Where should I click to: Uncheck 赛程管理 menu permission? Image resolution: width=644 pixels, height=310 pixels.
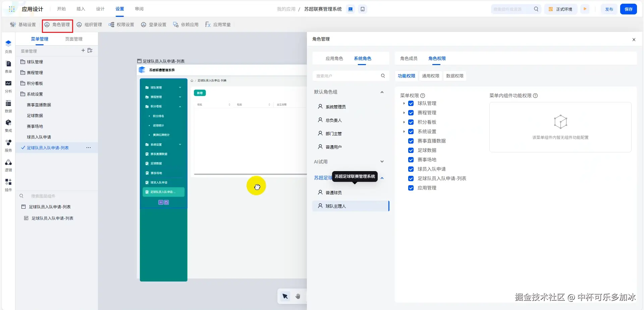point(411,113)
